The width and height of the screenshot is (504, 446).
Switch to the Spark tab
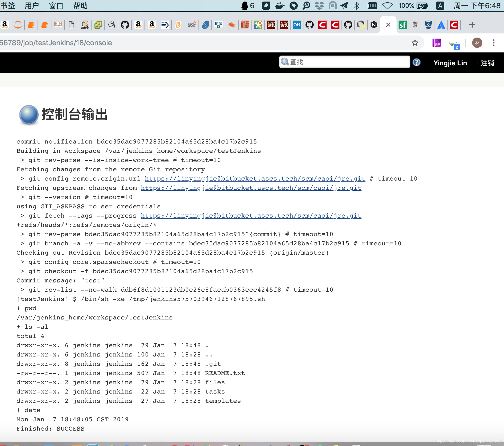(x=192, y=25)
